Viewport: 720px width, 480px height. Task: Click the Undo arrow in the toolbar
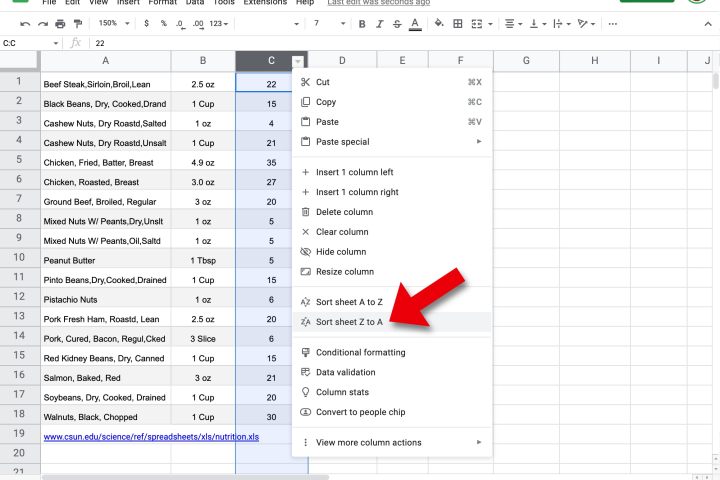click(x=25, y=23)
